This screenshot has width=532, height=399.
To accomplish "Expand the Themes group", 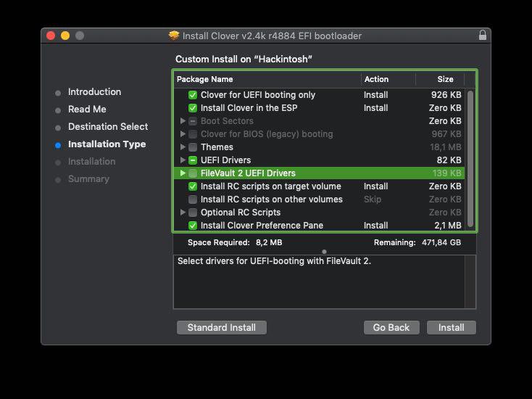I will (x=183, y=147).
